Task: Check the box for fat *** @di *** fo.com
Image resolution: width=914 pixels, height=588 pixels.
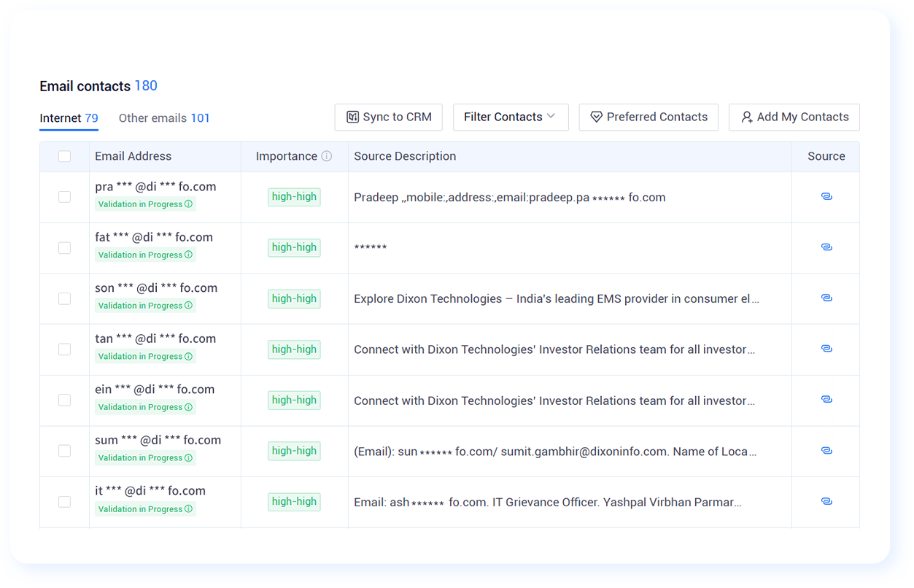Action: 65,248
